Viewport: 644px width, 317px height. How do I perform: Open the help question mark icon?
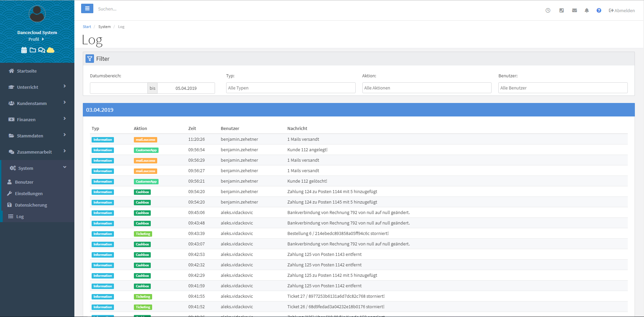(599, 10)
